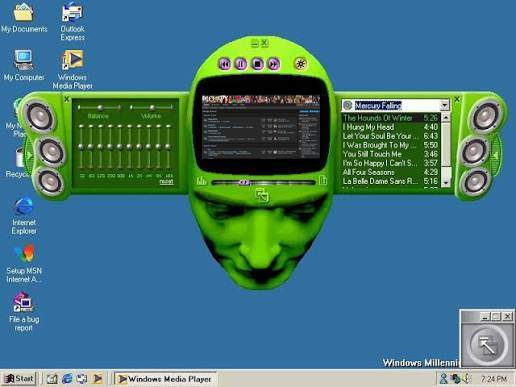The height and width of the screenshot is (387, 516).
Task: Click the playlist scrollbar up arrow
Action: click(x=446, y=117)
